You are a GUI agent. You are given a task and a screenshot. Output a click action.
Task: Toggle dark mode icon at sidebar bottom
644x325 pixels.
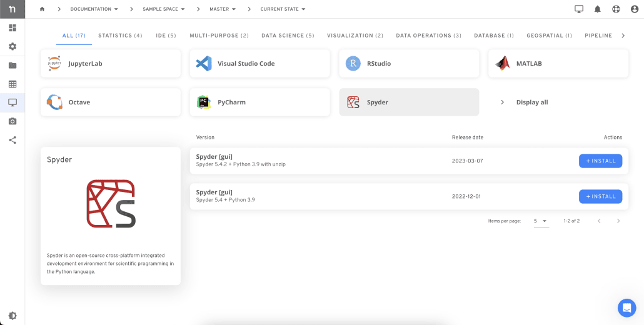click(13, 316)
